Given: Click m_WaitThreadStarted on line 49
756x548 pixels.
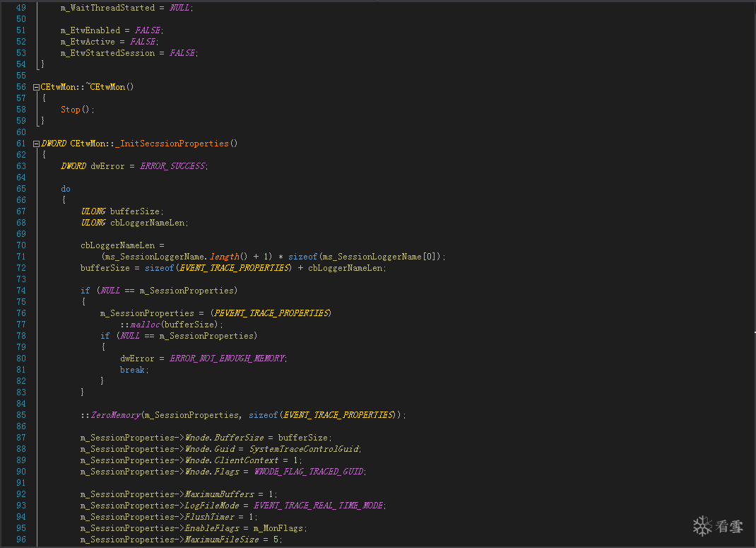Looking at the screenshot, I should click(x=107, y=8).
